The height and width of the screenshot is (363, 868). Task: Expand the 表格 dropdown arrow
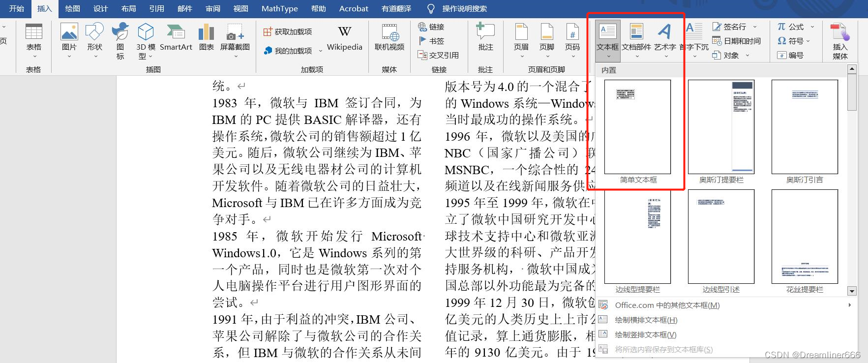click(x=34, y=57)
